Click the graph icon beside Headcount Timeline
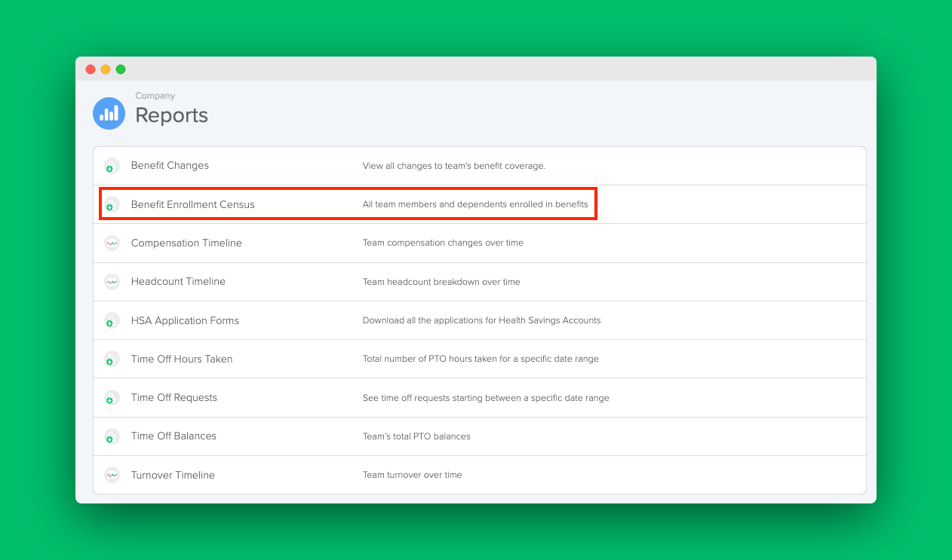The height and width of the screenshot is (560, 952). pyautogui.click(x=112, y=281)
